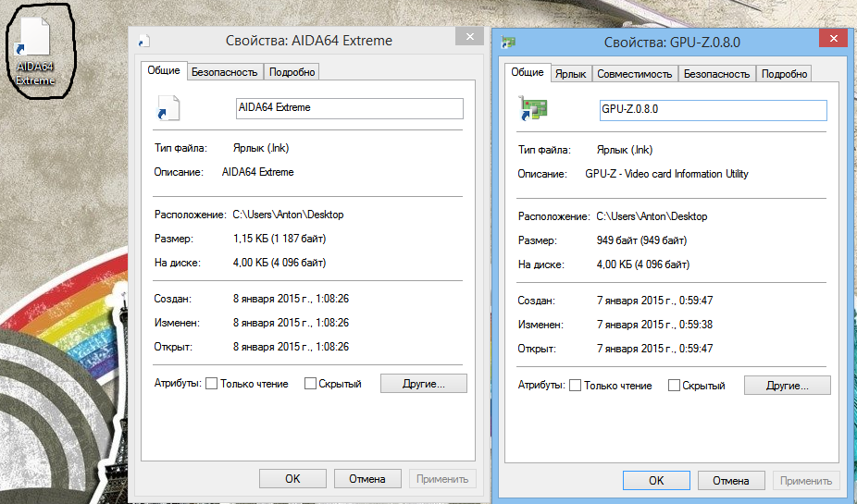
Task: Open the Совместимость tab in GPU-Z window
Action: point(635,74)
